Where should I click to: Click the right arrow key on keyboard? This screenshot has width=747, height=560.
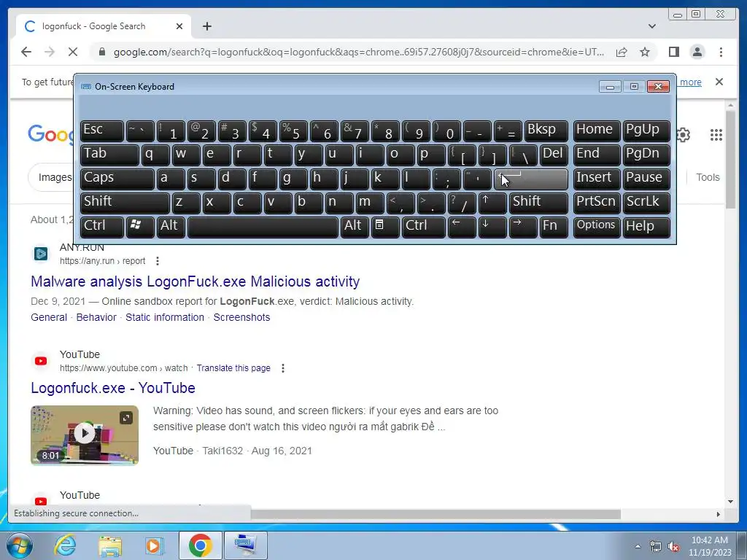pyautogui.click(x=522, y=227)
